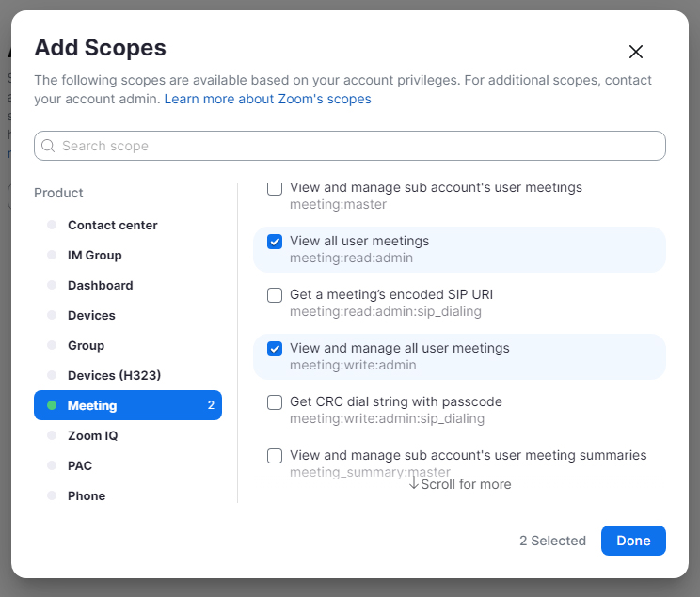Click the Scroll for more hint
This screenshot has height=597, width=700.
[460, 484]
